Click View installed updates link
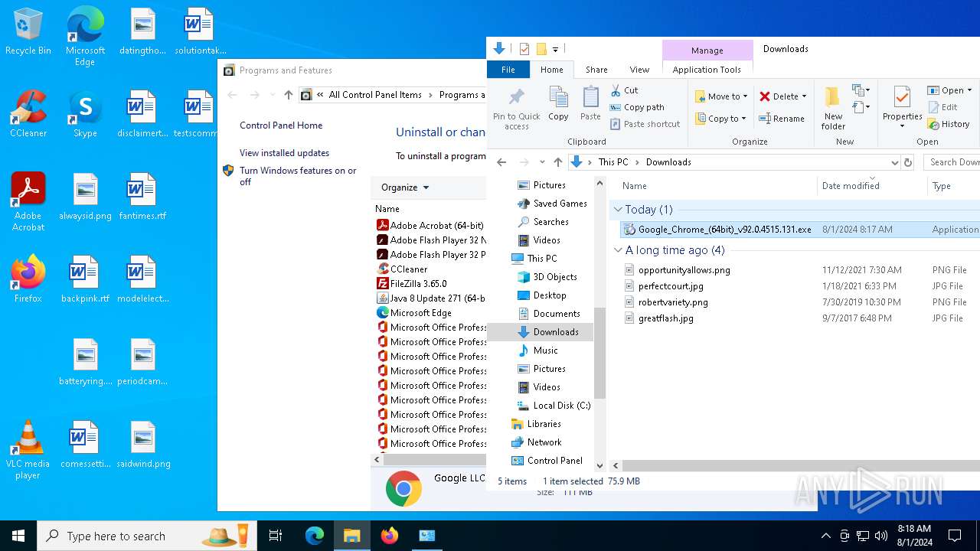980x551 pixels. [x=284, y=153]
